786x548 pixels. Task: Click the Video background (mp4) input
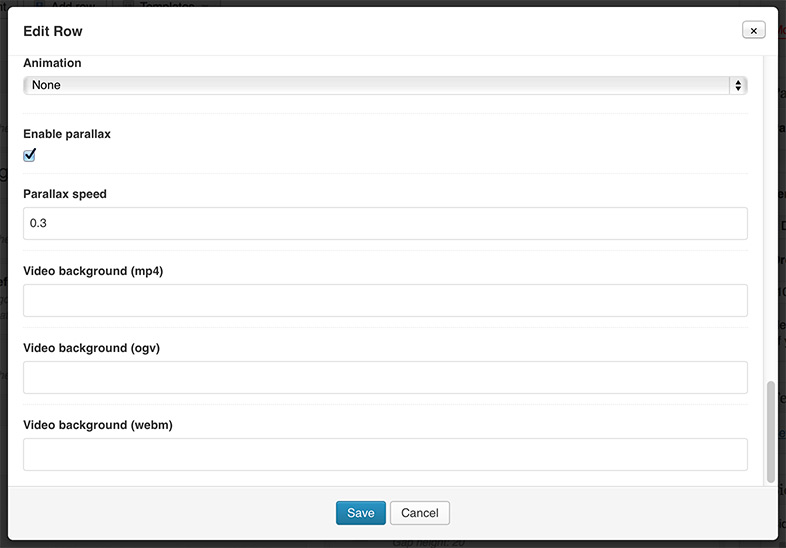coord(385,300)
